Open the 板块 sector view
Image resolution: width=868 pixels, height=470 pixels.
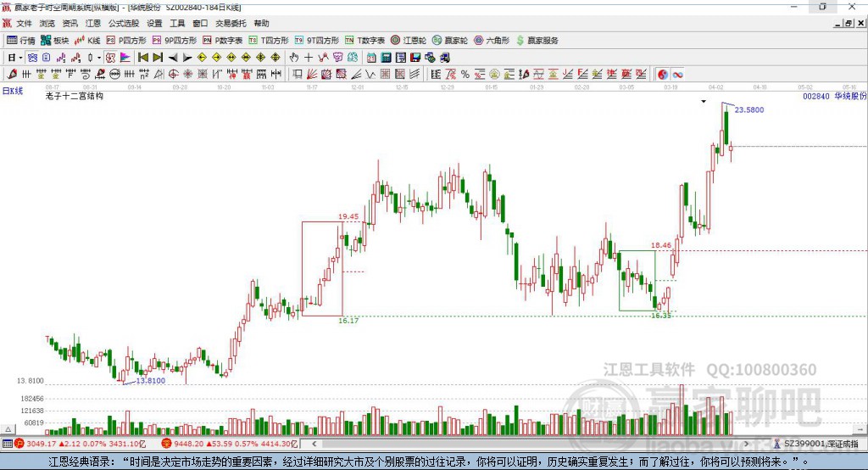tap(54, 41)
